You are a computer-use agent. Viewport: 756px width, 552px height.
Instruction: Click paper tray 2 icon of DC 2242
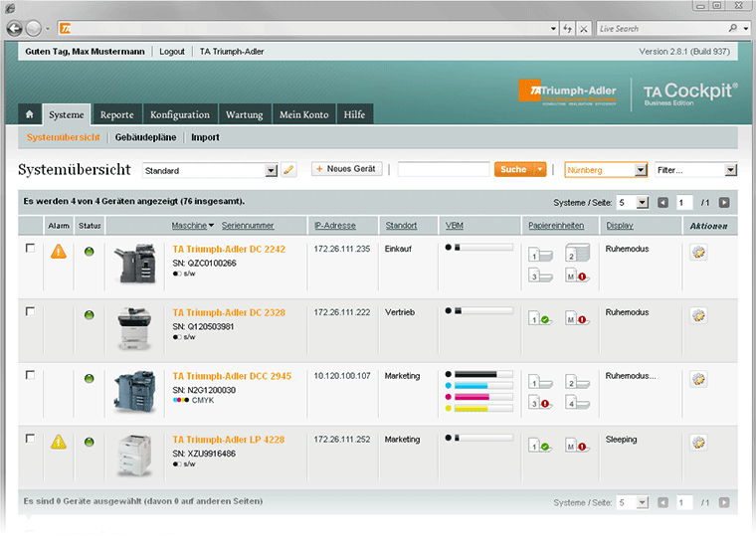pyautogui.click(x=578, y=253)
